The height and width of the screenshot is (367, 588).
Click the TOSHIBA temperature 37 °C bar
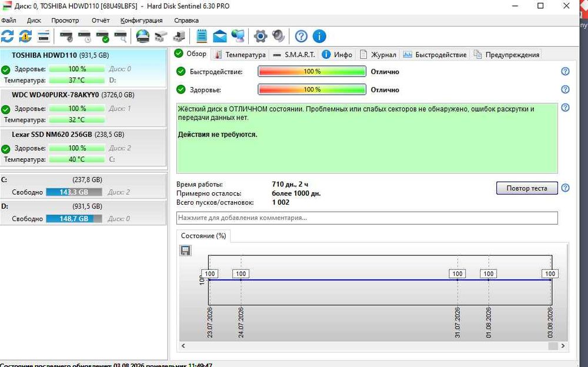tap(77, 80)
